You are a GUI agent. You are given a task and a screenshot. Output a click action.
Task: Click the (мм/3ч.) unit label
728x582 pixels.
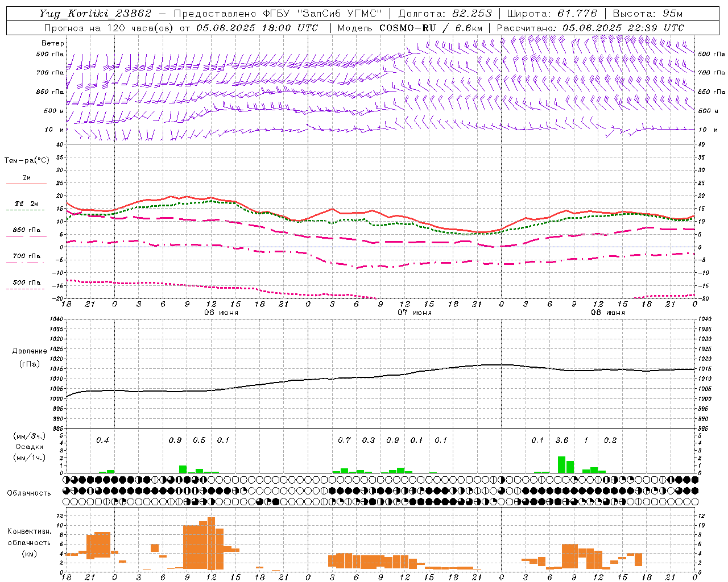coord(30,436)
